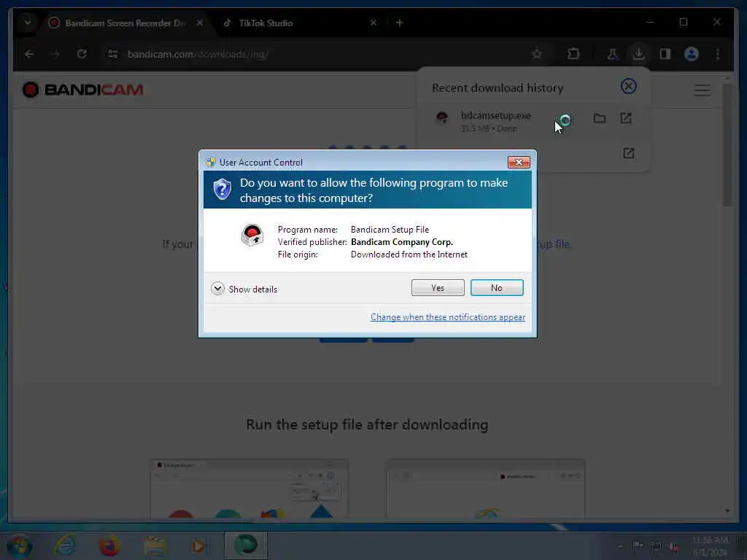Click the network tray icon
Image resolution: width=747 pixels, height=560 pixels.
pos(656,547)
